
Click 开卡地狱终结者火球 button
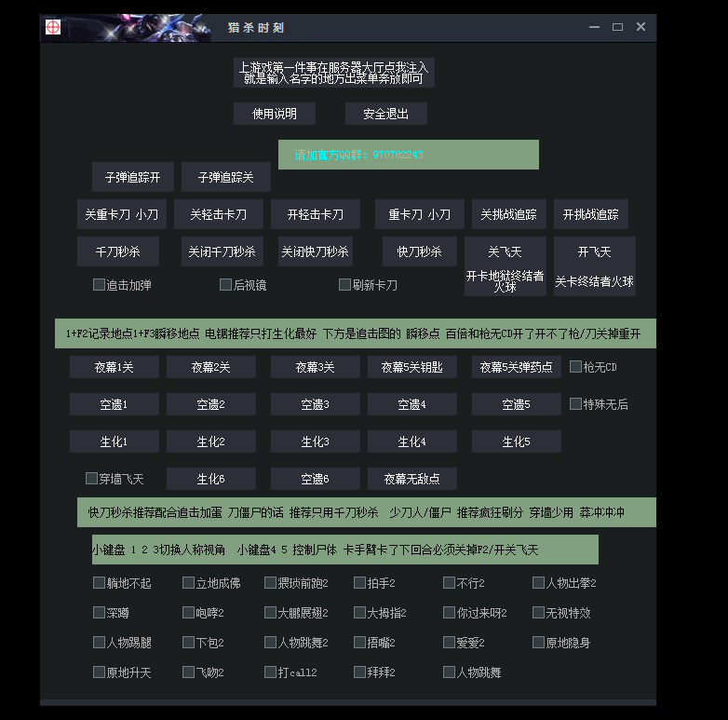tap(506, 281)
